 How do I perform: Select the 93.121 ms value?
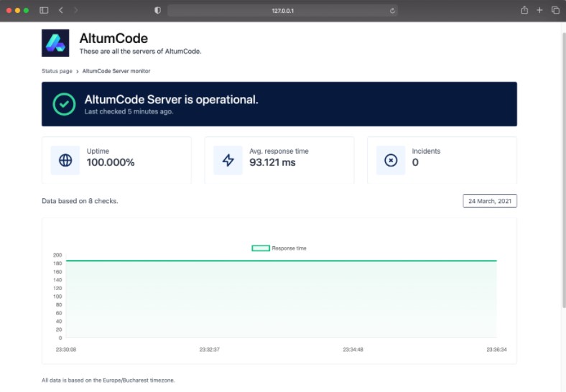(x=272, y=162)
